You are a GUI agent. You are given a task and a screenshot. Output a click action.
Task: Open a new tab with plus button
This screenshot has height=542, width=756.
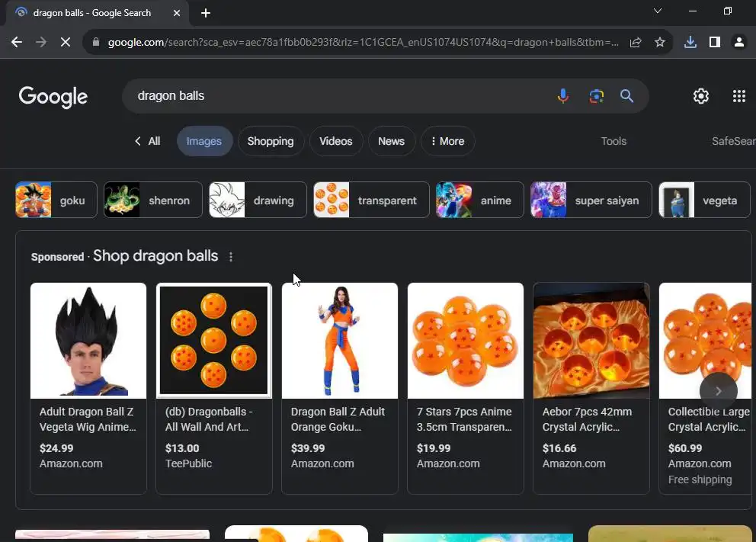coord(206,13)
